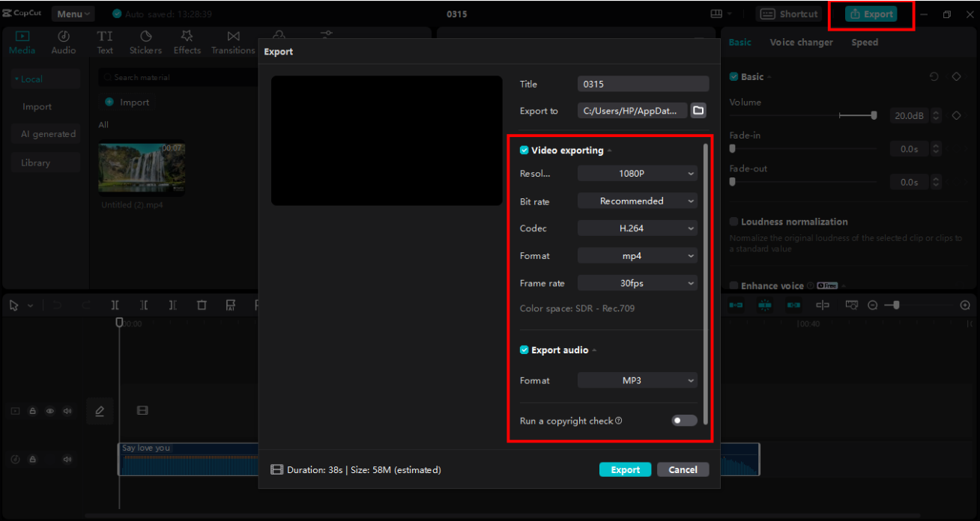
Task: Click the Effects star icon
Action: [x=187, y=36]
